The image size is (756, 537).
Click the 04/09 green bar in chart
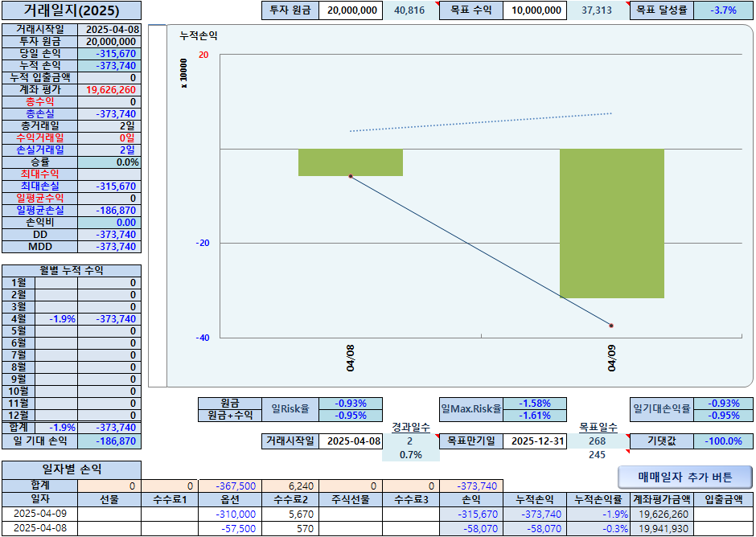tap(611, 223)
